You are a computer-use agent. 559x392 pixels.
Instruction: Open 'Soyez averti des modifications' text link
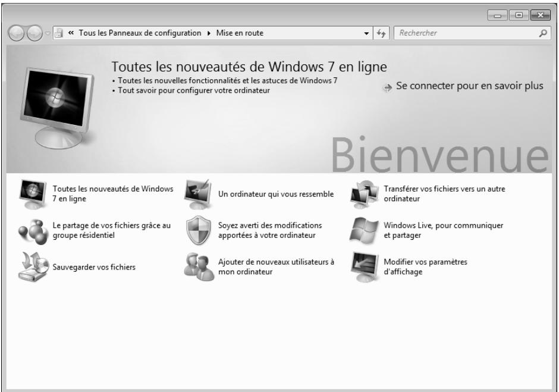coord(270,230)
